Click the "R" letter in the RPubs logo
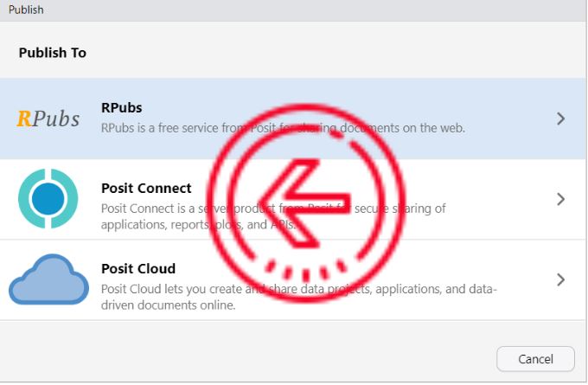The width and height of the screenshot is (588, 385). click(23, 119)
